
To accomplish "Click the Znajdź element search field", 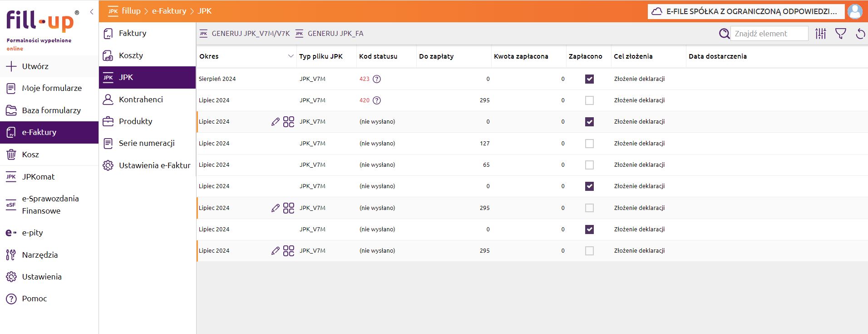I will tap(769, 34).
